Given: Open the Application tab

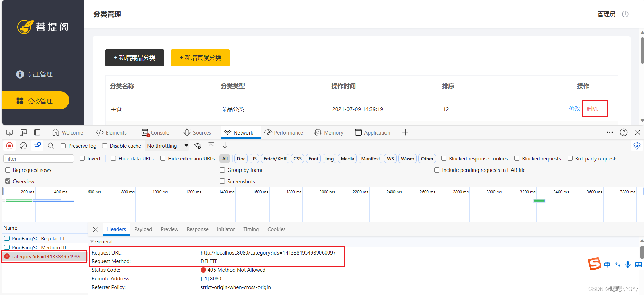Looking at the screenshot, I should (373, 132).
